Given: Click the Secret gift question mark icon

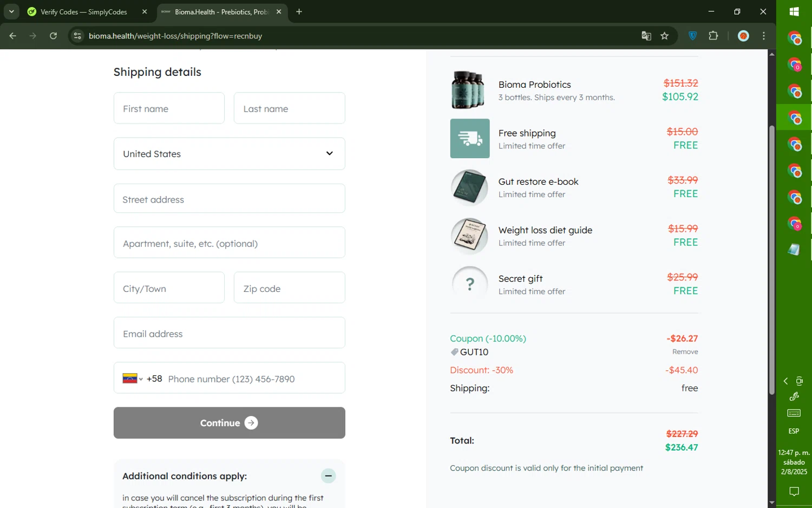Looking at the screenshot, I should (470, 284).
